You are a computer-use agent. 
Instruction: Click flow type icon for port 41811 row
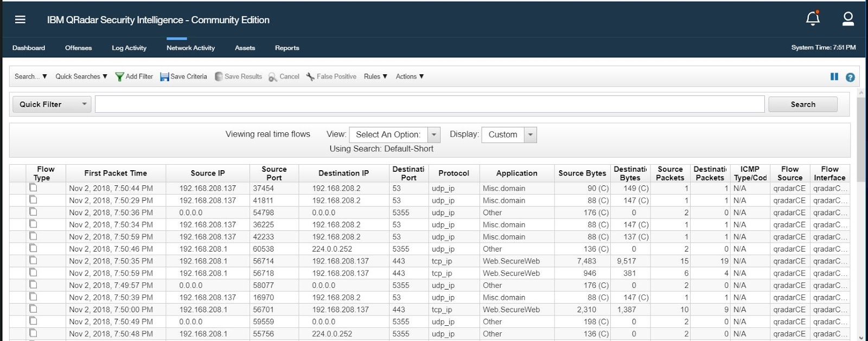[x=33, y=200]
